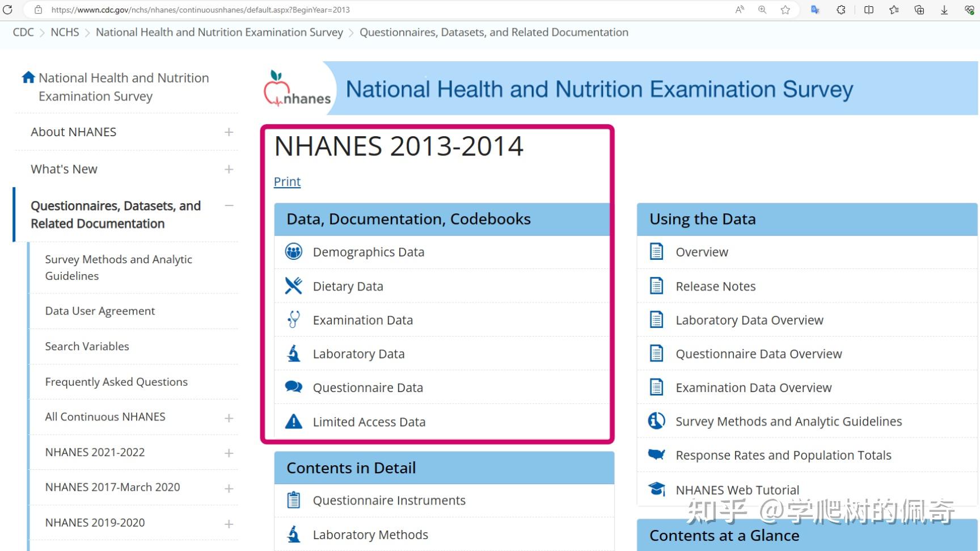Click the browser address bar URL
Viewport: 980px width, 551px height.
pos(200,10)
